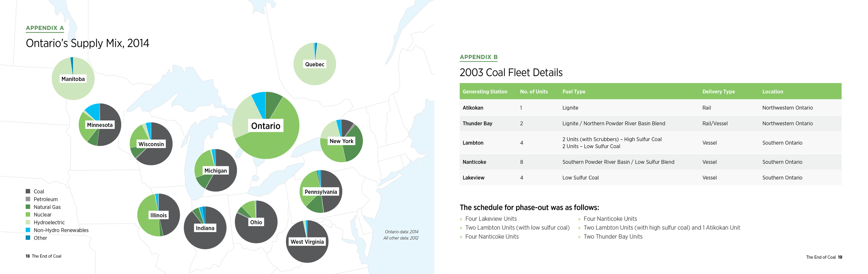Click Northwestern Ontario in the Thunder Bay row
Image resolution: width=868 pixels, height=274 pixels.
[x=787, y=124]
